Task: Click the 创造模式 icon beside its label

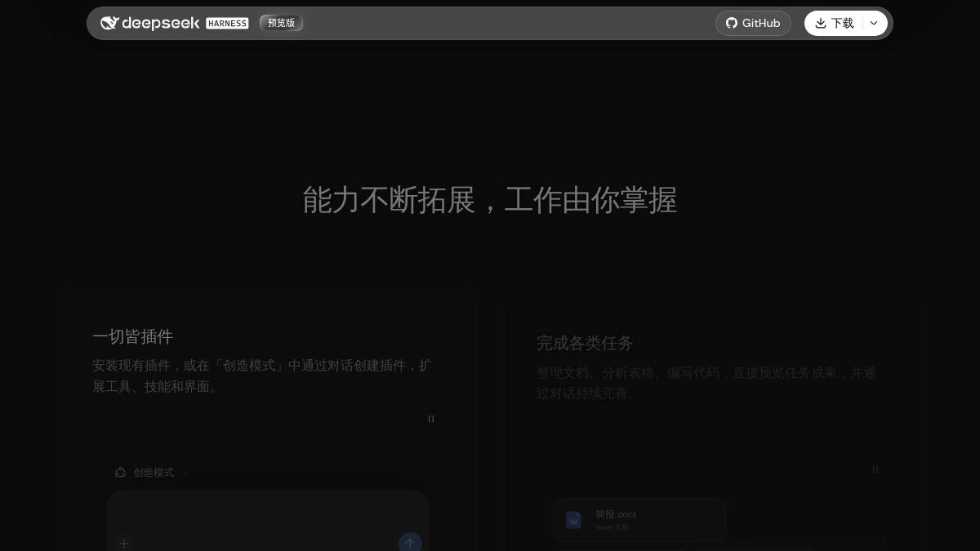Action: point(121,472)
